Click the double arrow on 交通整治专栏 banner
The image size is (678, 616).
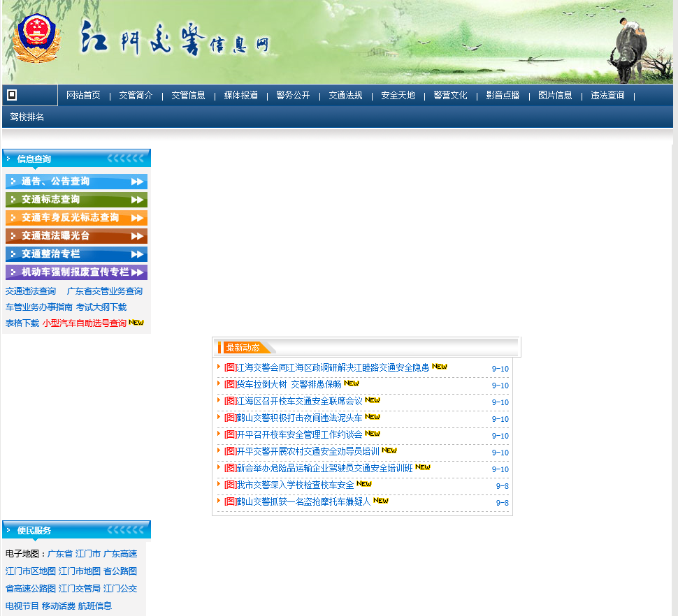pos(138,254)
